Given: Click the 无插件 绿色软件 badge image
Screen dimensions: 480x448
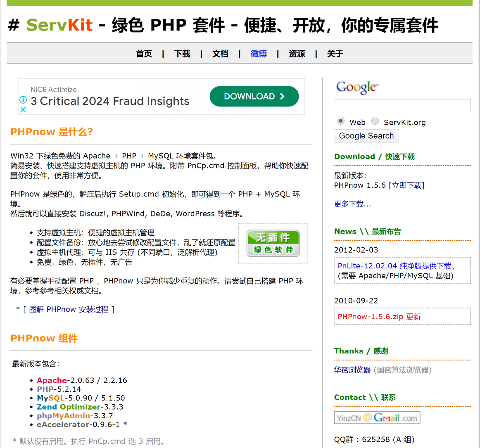Looking at the screenshot, I should pyautogui.click(x=273, y=243).
